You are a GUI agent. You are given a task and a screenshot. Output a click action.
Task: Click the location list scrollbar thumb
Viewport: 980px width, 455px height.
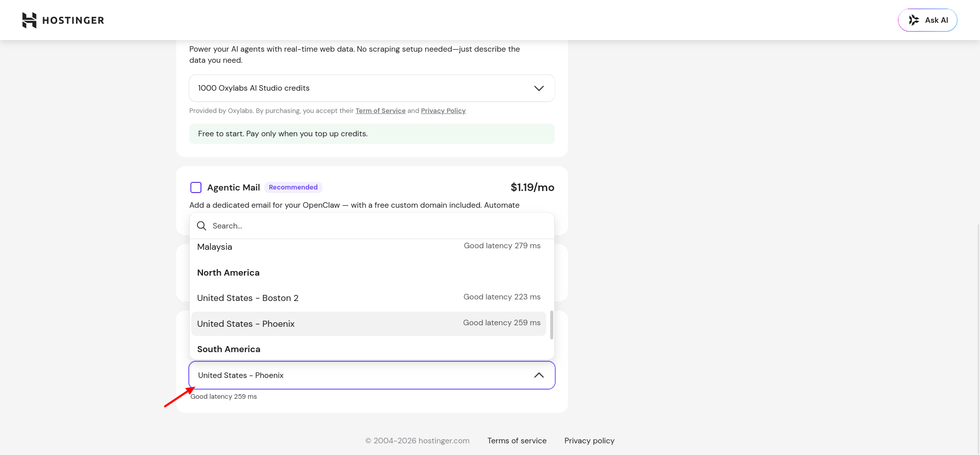[551, 325]
